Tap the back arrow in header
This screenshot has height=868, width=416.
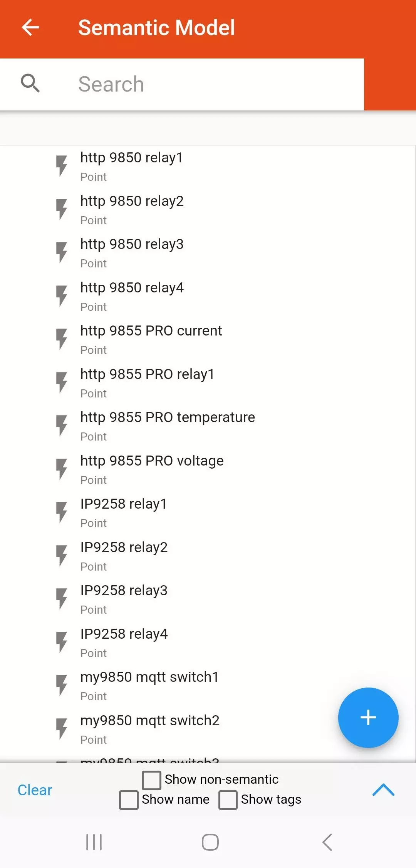click(30, 28)
